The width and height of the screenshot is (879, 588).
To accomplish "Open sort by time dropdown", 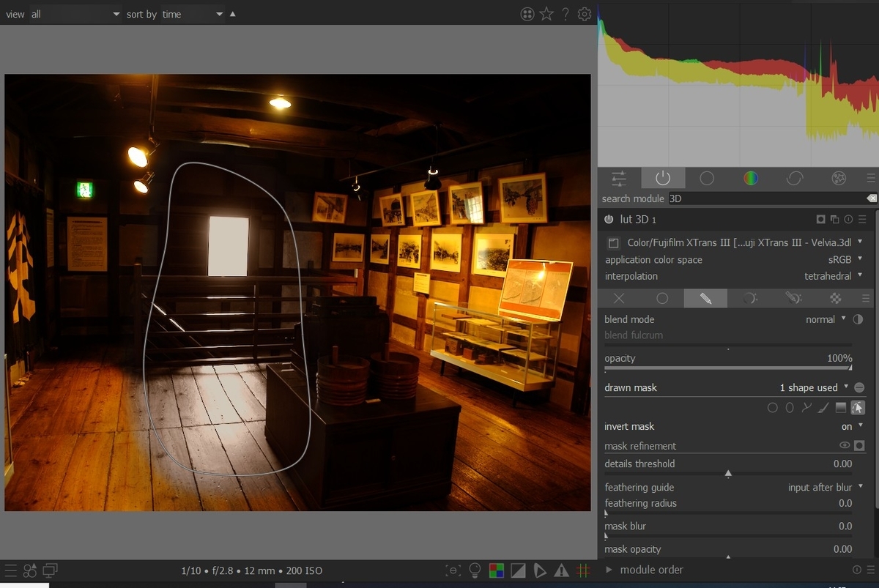I will click(193, 14).
